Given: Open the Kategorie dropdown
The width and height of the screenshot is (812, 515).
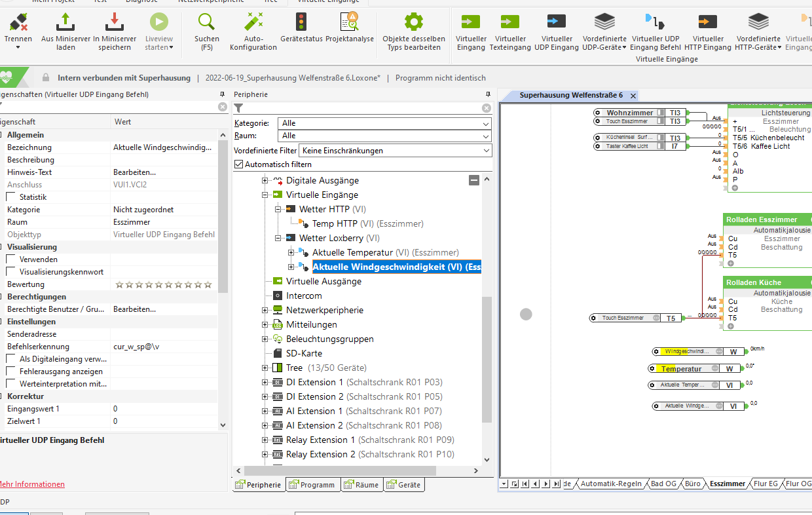Looking at the screenshot, I should 384,123.
